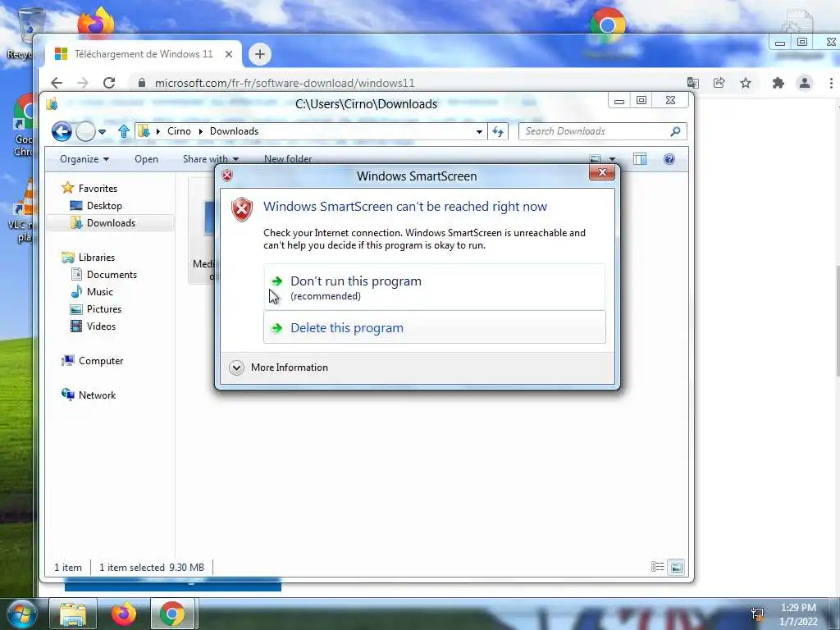This screenshot has width=840, height=630.
Task: Choose Delete this program option
Action: pos(435,327)
